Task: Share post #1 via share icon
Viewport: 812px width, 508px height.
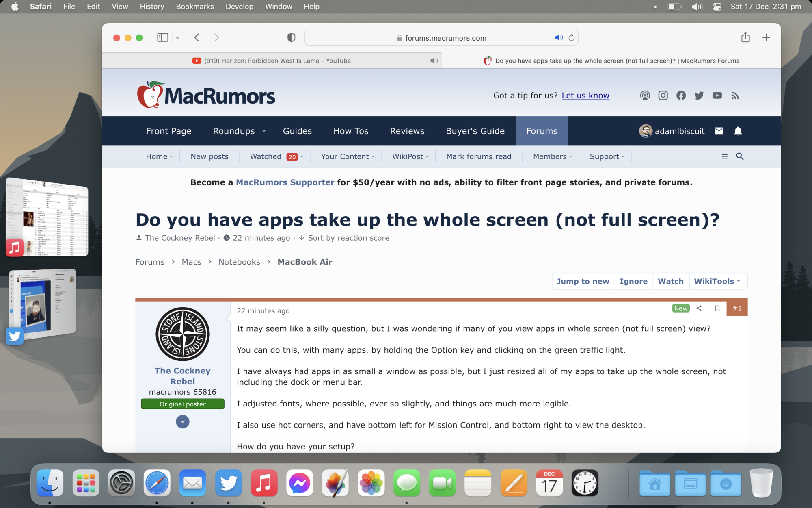Action: [x=699, y=308]
